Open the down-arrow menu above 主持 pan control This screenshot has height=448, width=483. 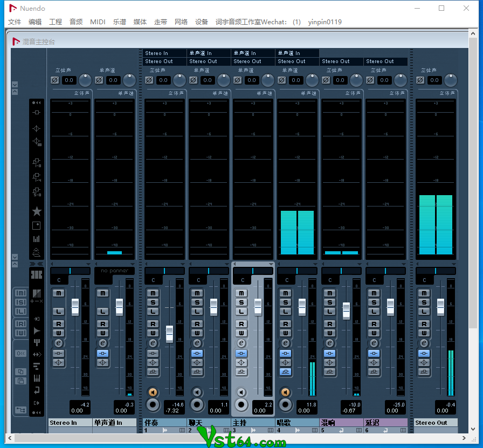coord(271,264)
